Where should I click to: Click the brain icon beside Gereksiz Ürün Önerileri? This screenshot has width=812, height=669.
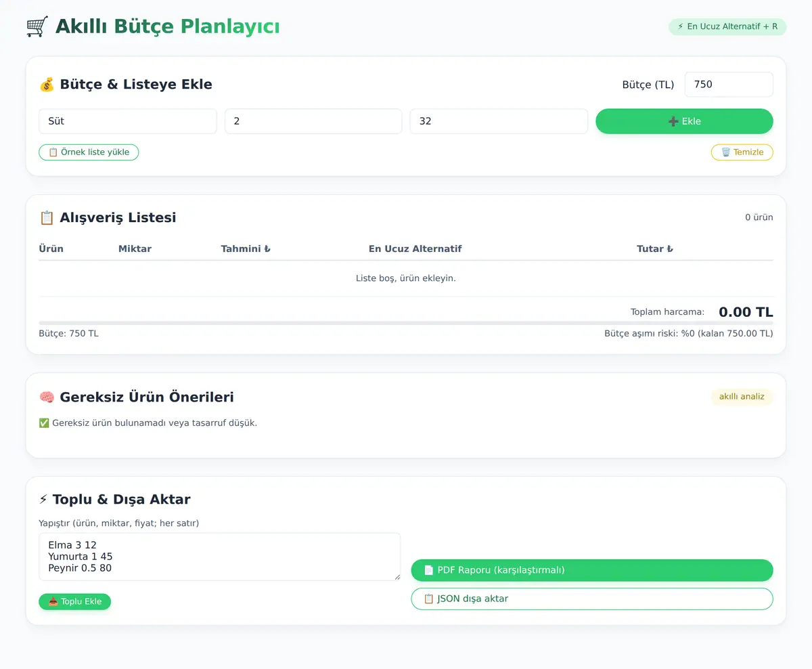tap(47, 397)
